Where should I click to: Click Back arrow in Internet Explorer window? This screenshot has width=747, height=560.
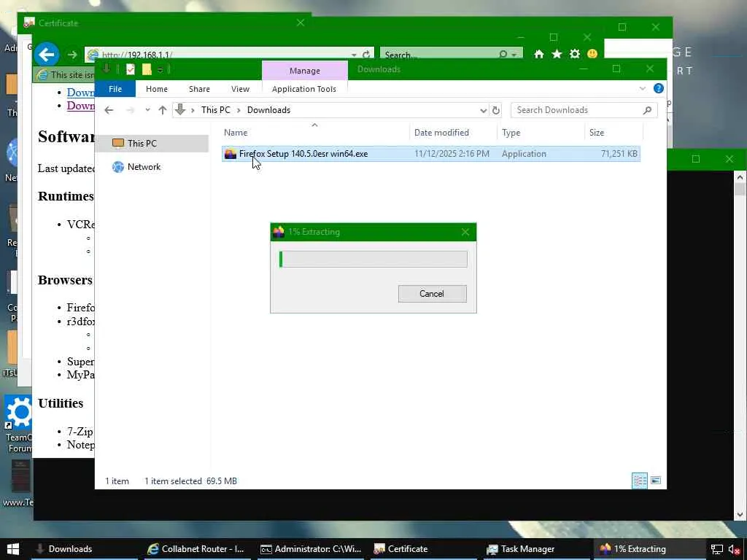coord(46,54)
